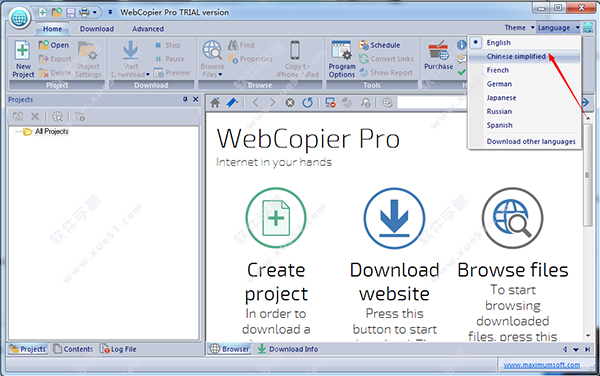600x376 pixels.
Task: Switch to the Home ribbon tab
Action: point(52,29)
